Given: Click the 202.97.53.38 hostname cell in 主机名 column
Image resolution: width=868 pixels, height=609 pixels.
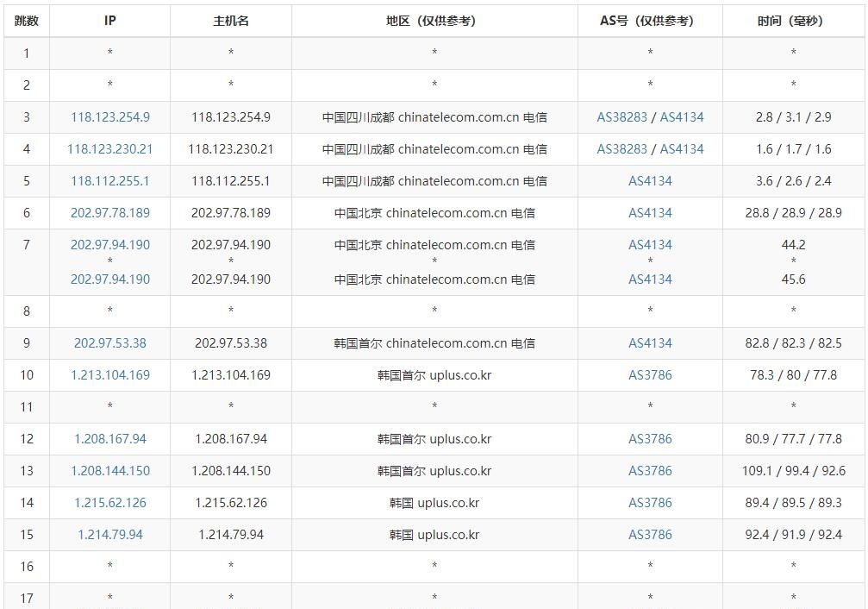Looking at the screenshot, I should coord(231,343).
